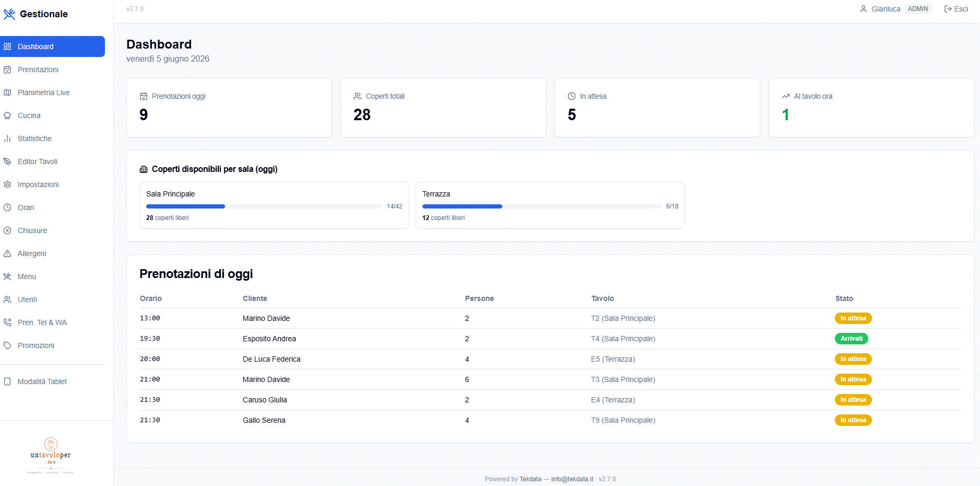Click the Dashboard grid icon in sidebar
Viewport: 980px width, 486px height.
7,47
